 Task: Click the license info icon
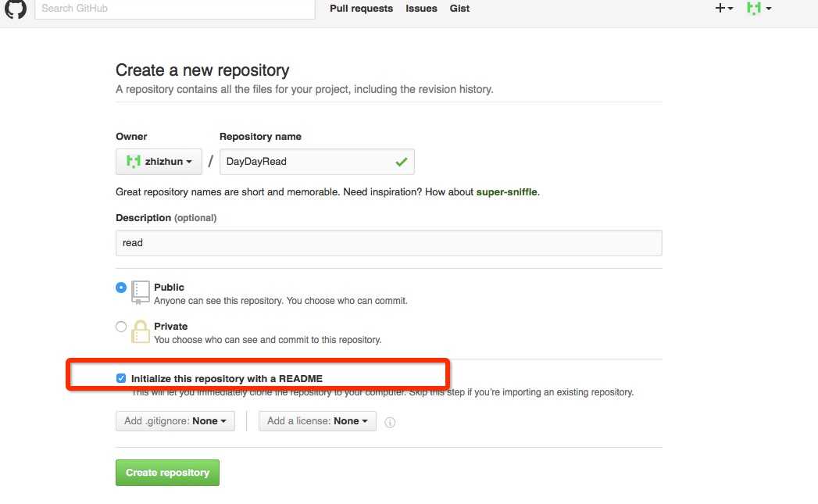390,422
